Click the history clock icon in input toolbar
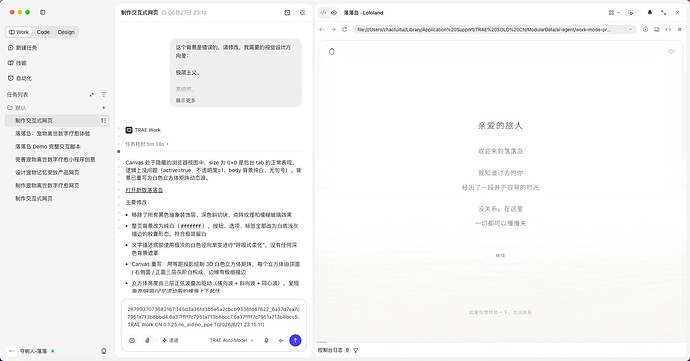 (132, 340)
